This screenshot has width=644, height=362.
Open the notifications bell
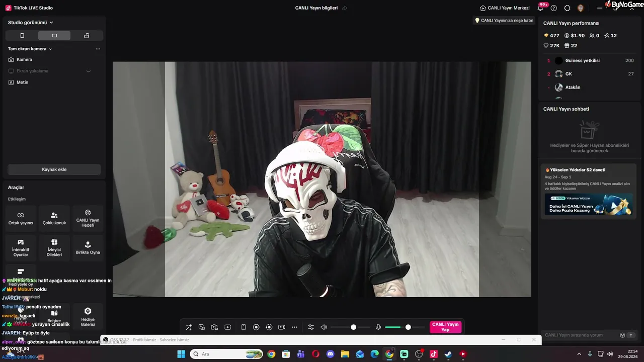click(x=540, y=8)
